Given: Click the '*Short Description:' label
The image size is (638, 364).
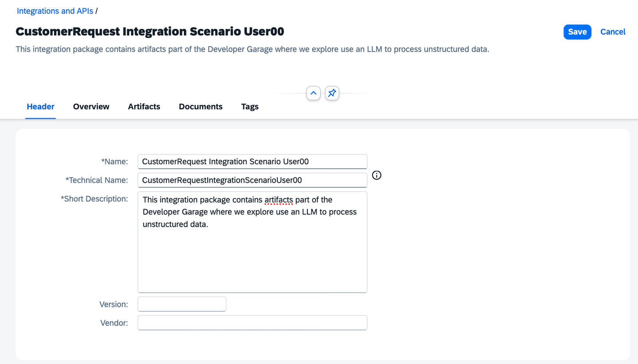Looking at the screenshot, I should (94, 199).
